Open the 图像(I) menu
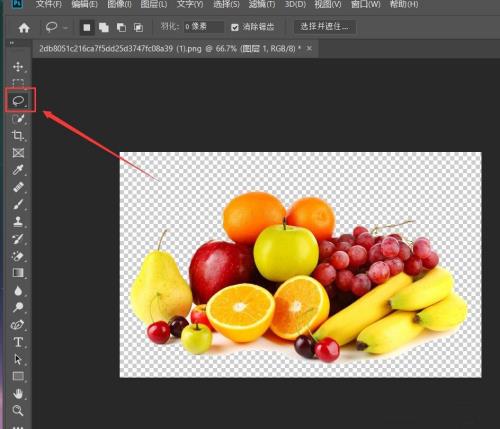Viewport: 500px width, 429px height. [119, 4]
